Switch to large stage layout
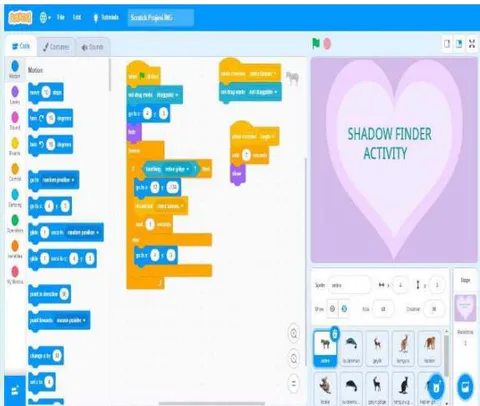 click(459, 44)
